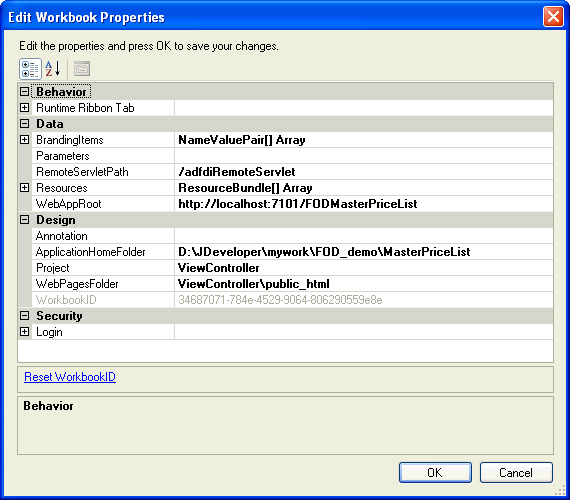Select the Annotation property label
The height and width of the screenshot is (500, 570).
tap(61, 236)
